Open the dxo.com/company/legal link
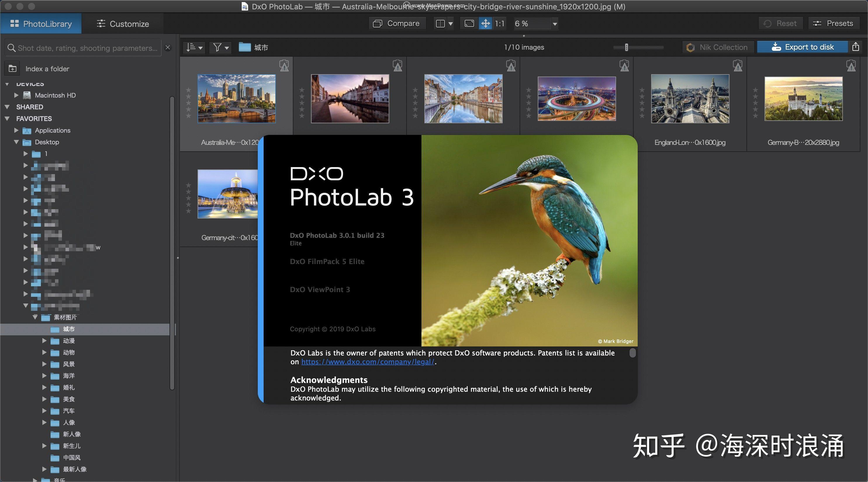868x482 pixels. click(368, 362)
